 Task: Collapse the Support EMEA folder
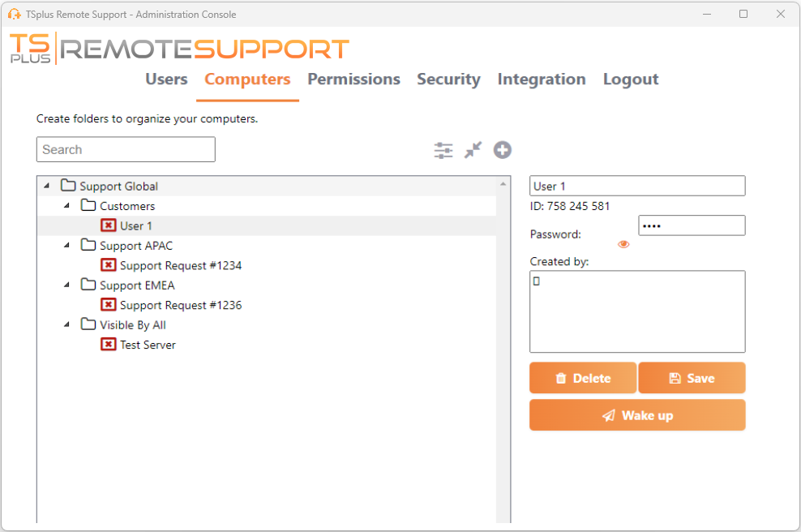[68, 285]
